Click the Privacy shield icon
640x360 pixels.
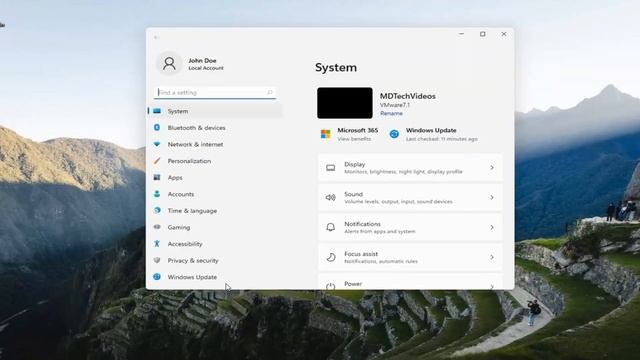[x=157, y=260]
